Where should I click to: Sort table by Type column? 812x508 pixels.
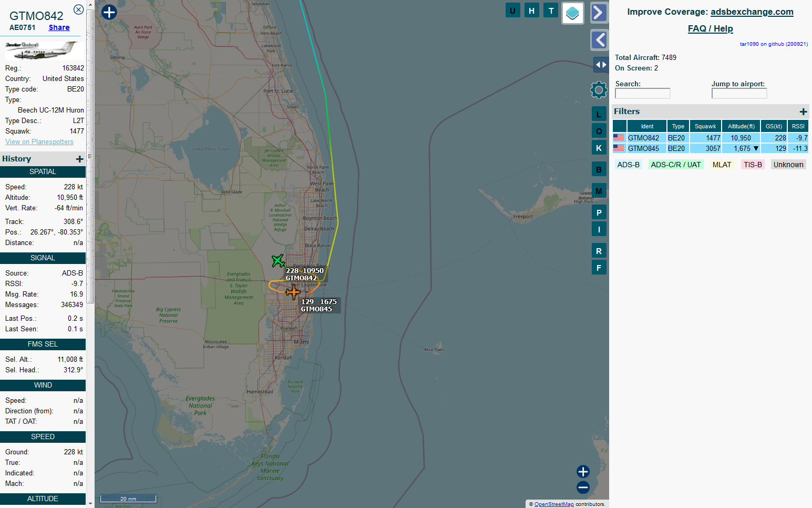678,126
